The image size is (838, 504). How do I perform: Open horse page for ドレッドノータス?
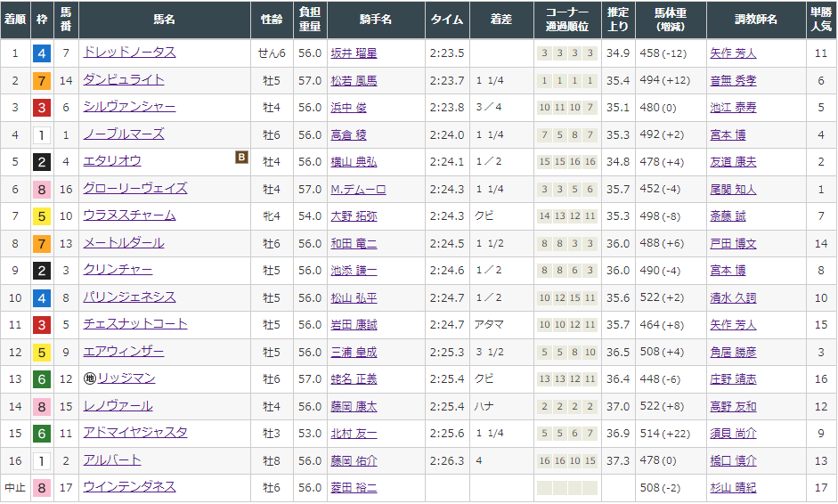coord(129,53)
